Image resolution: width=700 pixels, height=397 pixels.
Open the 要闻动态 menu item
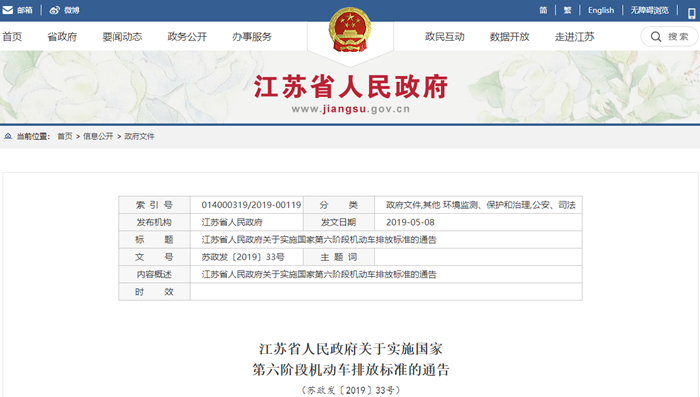click(122, 37)
